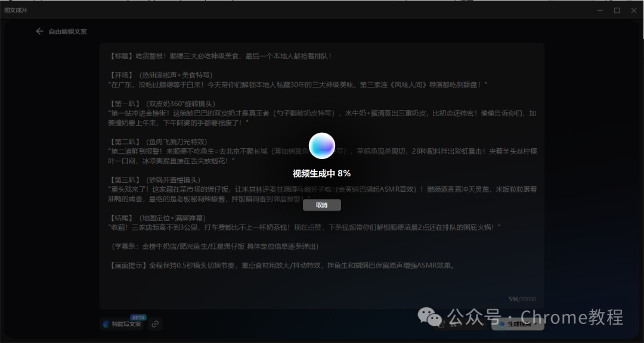The image size is (644, 343).
Task: Click the link icon beside 智能写文案
Action: pos(155,324)
